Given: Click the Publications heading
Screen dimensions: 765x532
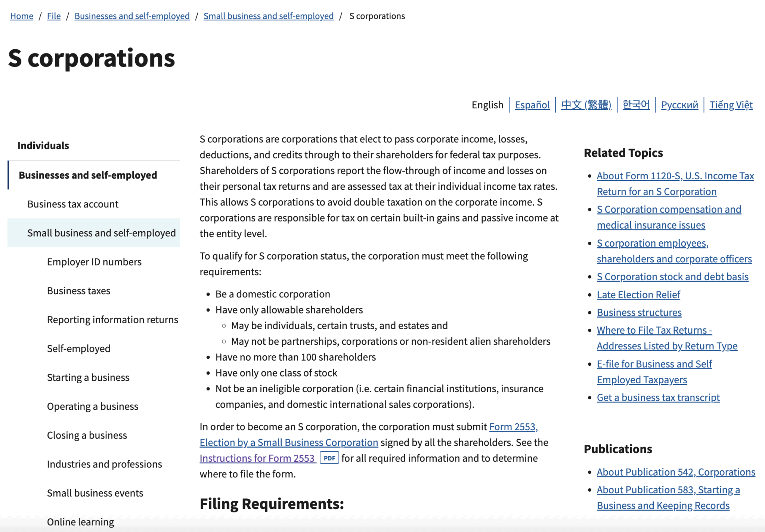Looking at the screenshot, I should tap(618, 449).
